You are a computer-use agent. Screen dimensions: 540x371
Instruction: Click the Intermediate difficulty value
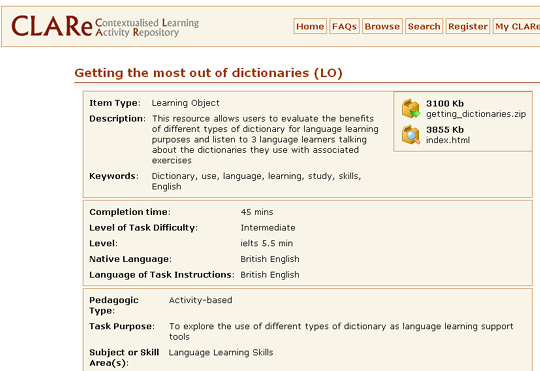(268, 228)
